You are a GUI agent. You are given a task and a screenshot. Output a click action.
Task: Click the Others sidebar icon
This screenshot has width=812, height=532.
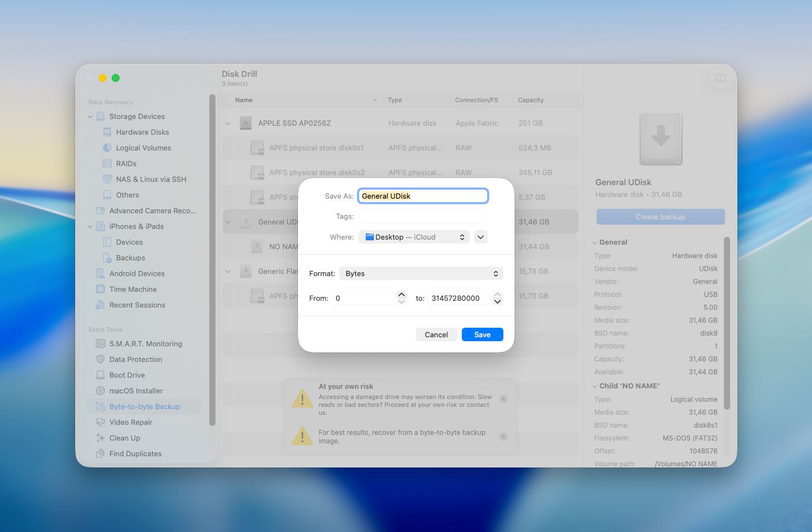coord(107,195)
